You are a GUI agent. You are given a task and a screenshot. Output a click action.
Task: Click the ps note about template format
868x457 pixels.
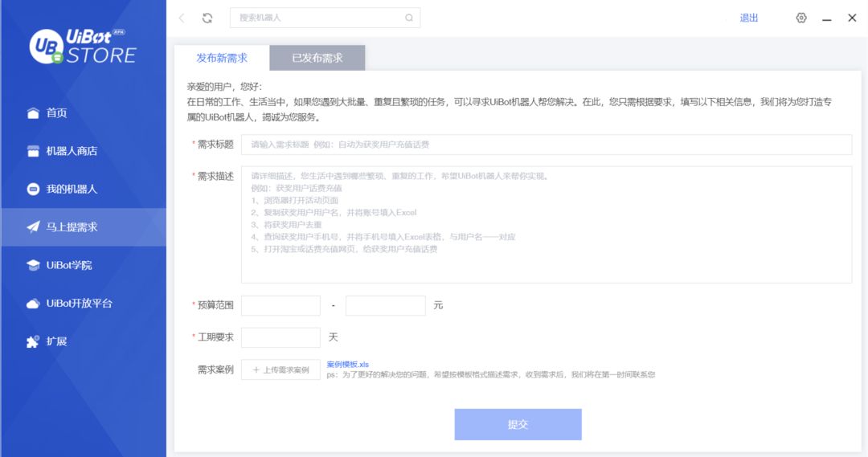490,374
